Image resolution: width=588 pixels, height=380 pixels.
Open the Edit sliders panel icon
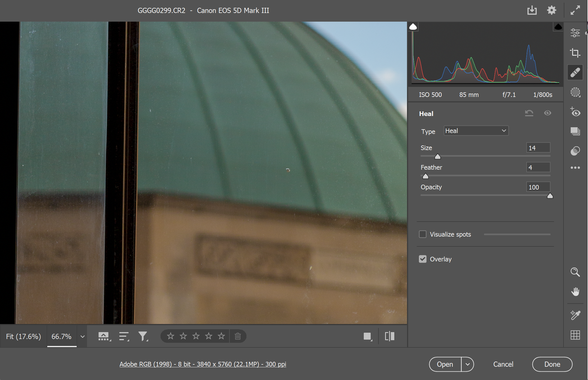pyautogui.click(x=575, y=33)
